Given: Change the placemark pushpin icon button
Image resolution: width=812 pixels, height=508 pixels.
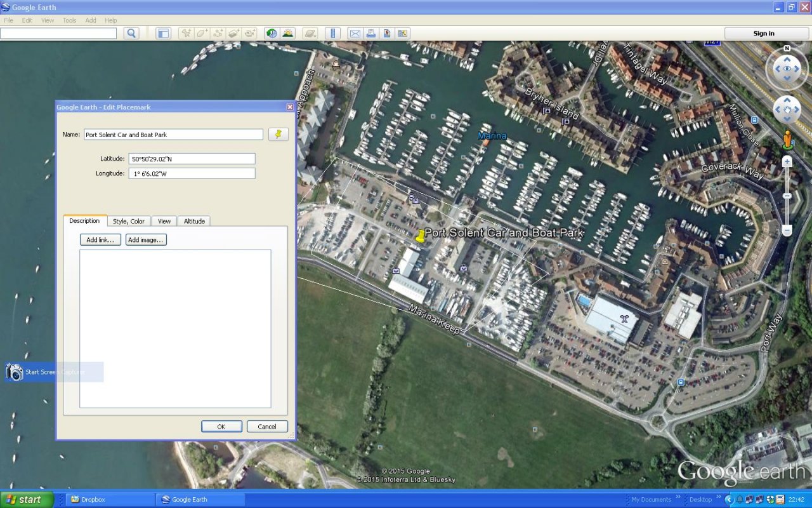Looking at the screenshot, I should [x=278, y=134].
